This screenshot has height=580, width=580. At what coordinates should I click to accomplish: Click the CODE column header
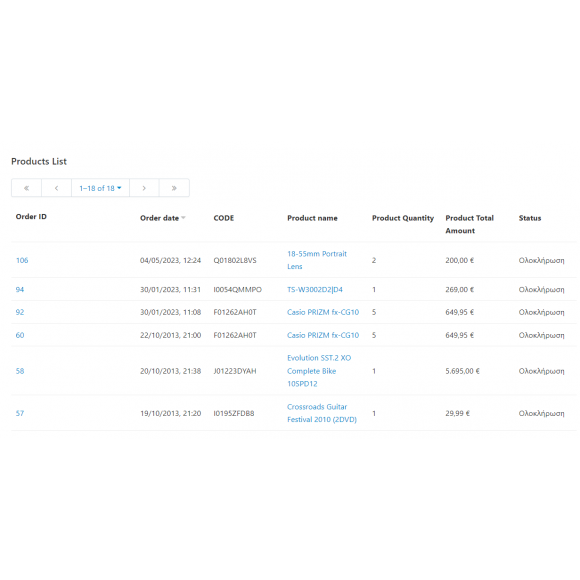[x=224, y=218]
